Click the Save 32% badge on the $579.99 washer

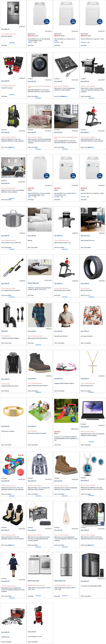[x=47, y=175]
